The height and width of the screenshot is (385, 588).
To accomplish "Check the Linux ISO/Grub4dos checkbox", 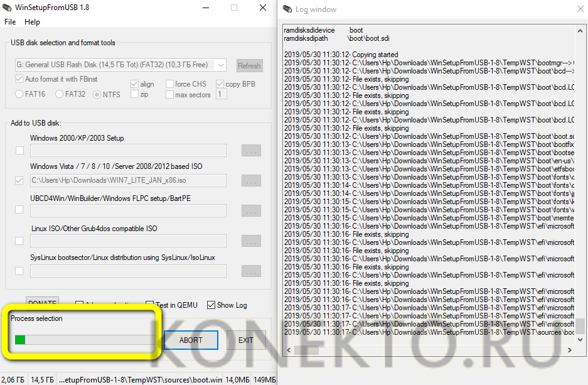I will tap(19, 241).
